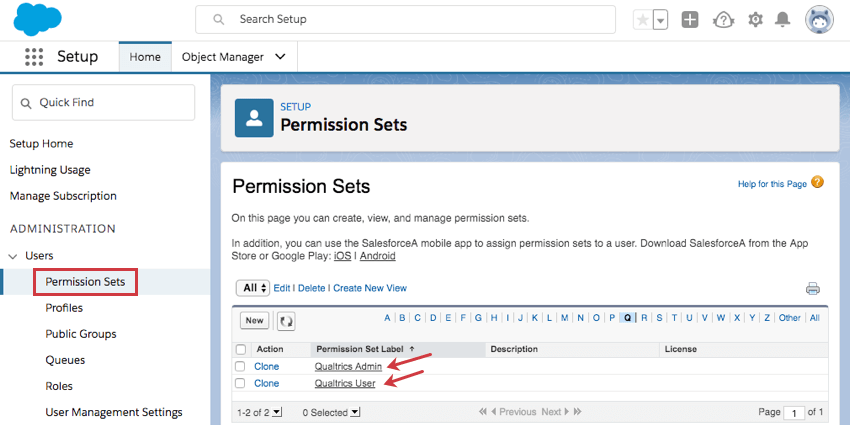Filter list by letter S

click(x=659, y=318)
